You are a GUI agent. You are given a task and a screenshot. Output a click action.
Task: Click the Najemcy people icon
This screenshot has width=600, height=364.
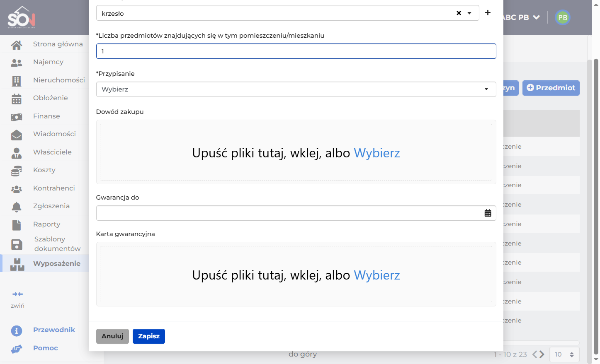17,63
